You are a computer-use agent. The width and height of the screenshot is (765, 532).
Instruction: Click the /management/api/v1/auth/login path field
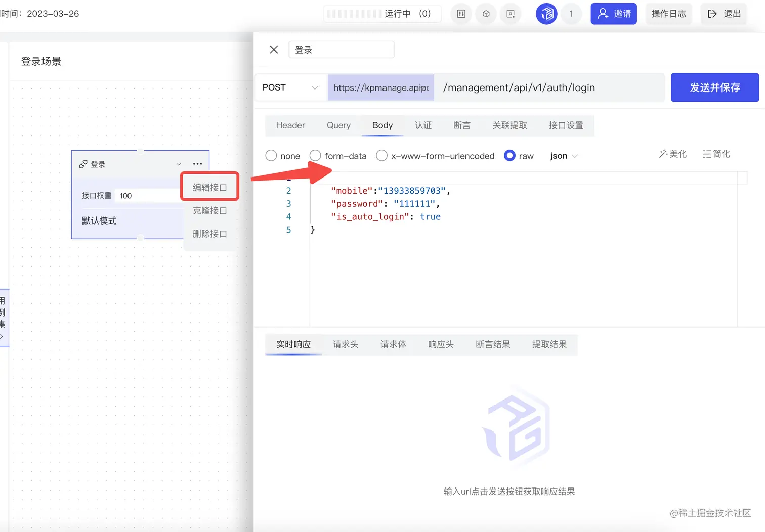[549, 87]
